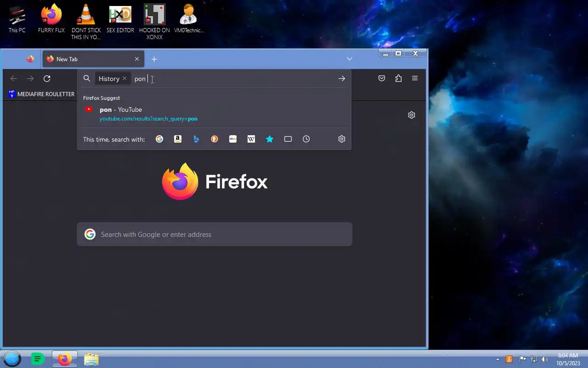Open Firefox application menu

point(415,79)
